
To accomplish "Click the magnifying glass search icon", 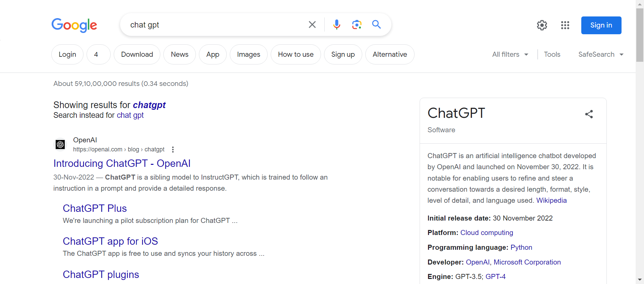I will point(376,25).
